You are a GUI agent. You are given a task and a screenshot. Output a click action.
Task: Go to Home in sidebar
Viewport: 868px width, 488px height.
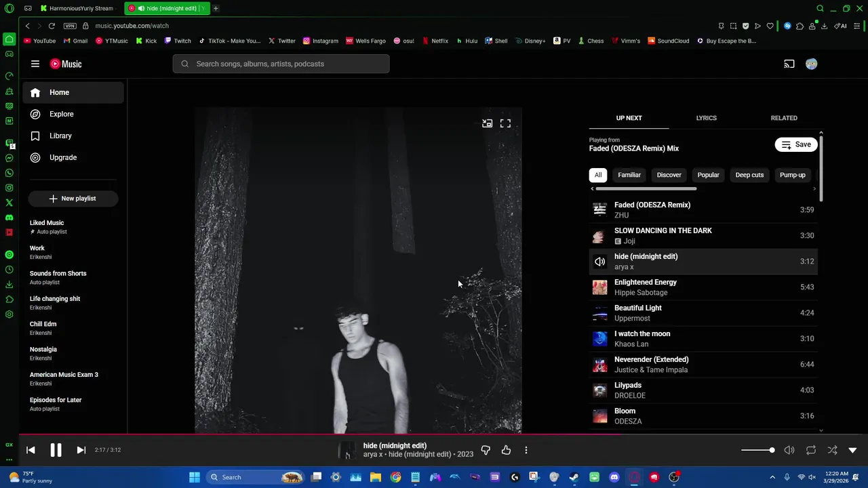coord(73,92)
